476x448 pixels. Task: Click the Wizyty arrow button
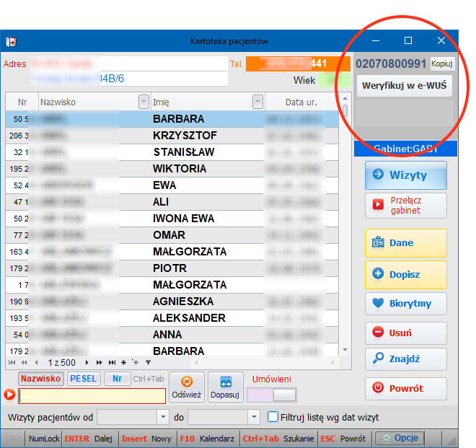pos(405,175)
